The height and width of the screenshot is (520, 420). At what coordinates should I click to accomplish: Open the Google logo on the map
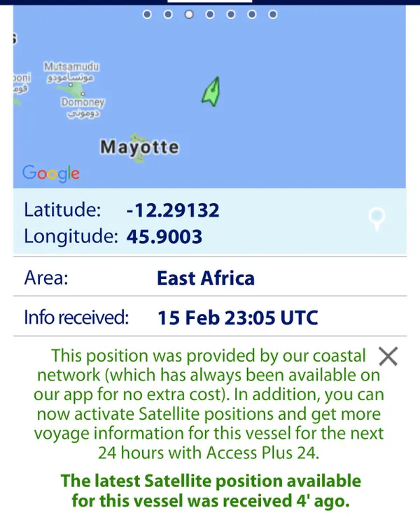pyautogui.click(x=51, y=173)
